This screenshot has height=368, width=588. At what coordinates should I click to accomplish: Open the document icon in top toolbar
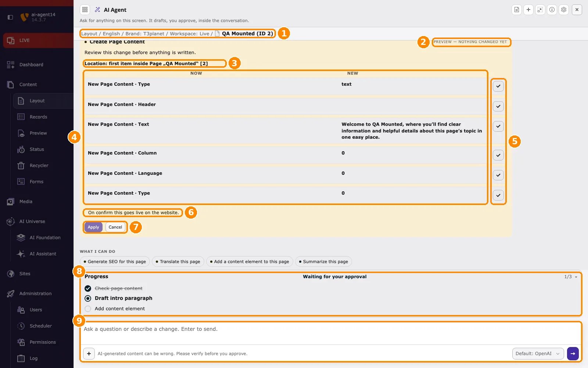pos(517,10)
